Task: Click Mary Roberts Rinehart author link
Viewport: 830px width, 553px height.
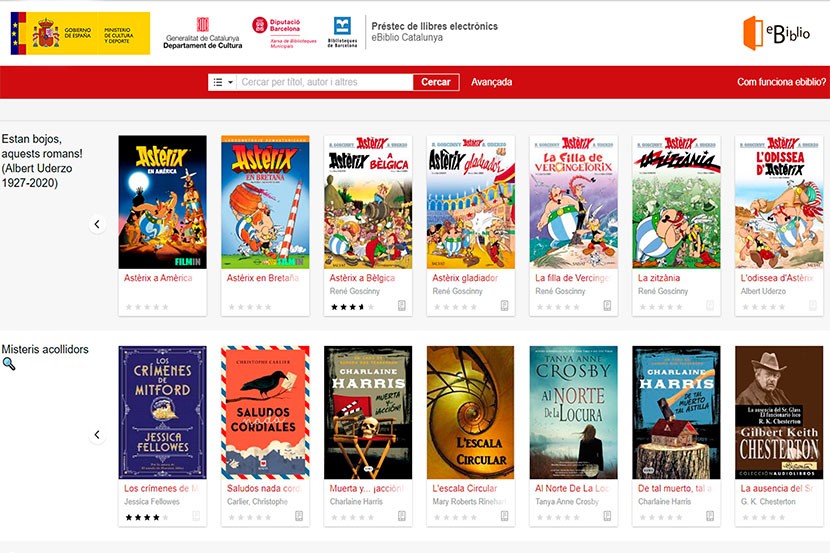Action: [x=469, y=502]
